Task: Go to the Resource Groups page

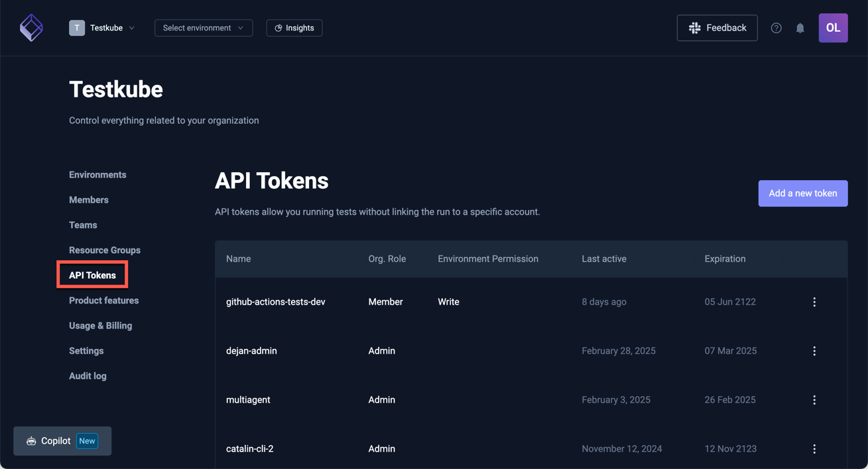Action: 105,250
